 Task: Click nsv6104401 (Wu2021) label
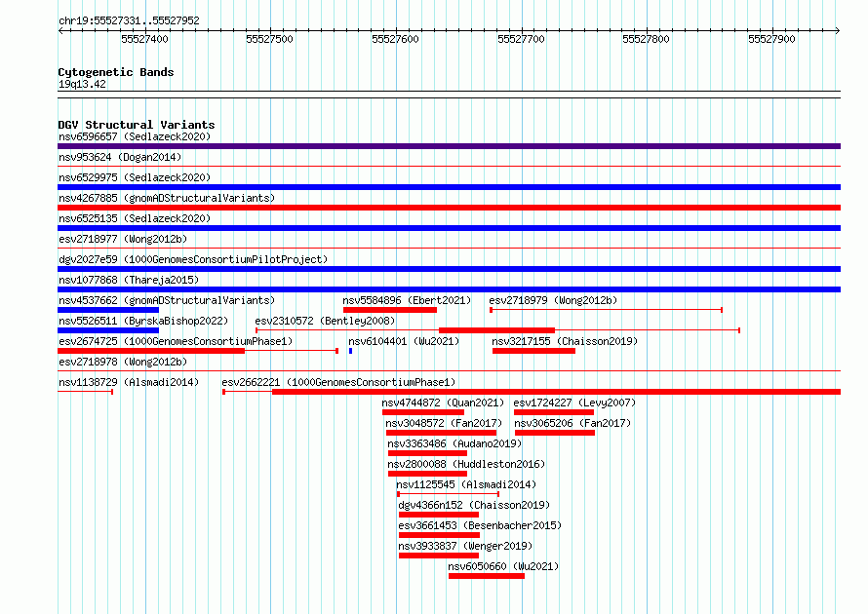click(404, 341)
